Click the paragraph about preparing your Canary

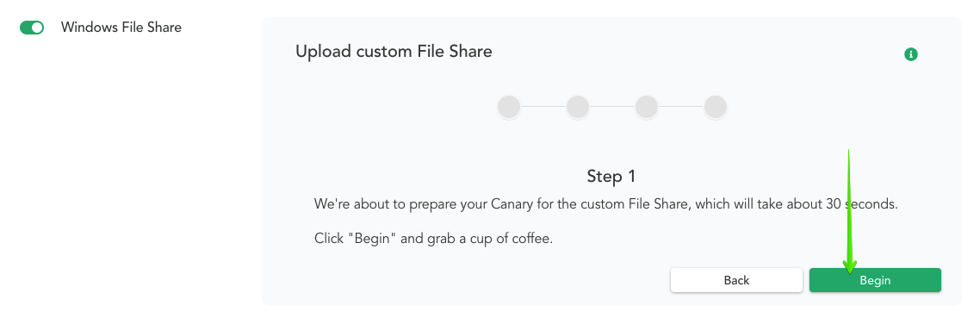(605, 204)
